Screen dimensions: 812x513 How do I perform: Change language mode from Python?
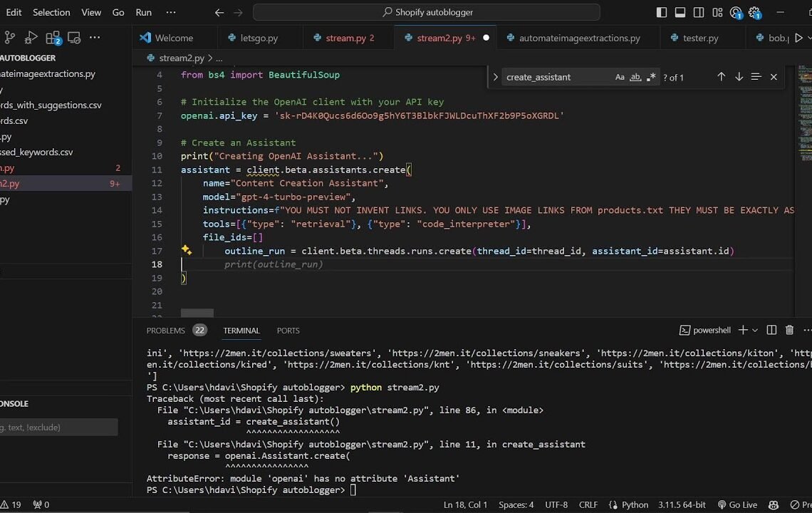click(635, 504)
